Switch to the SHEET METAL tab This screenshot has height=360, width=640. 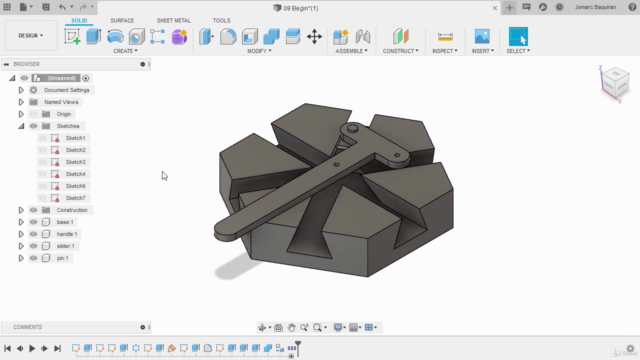tap(173, 20)
